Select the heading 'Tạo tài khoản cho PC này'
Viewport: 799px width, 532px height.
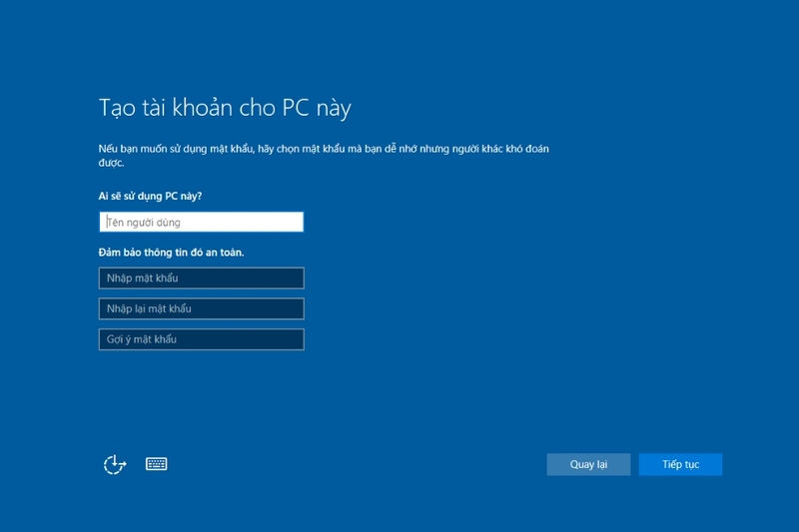pos(225,108)
